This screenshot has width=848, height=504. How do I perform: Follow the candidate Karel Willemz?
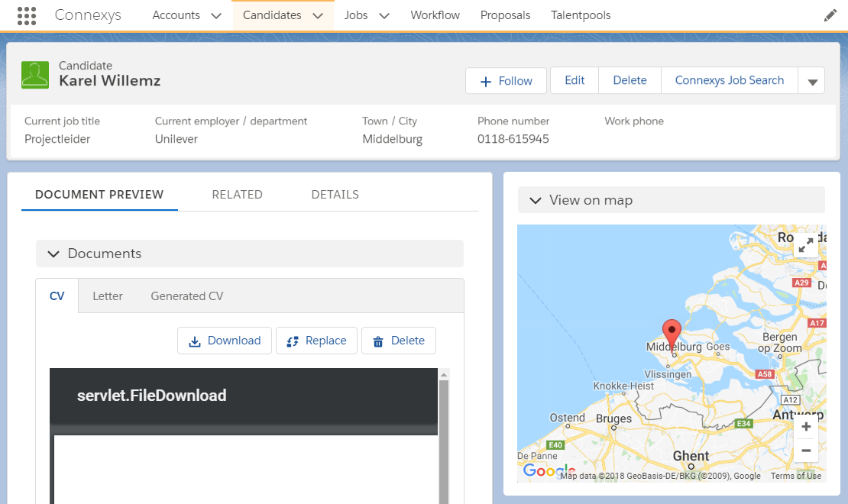tap(507, 81)
